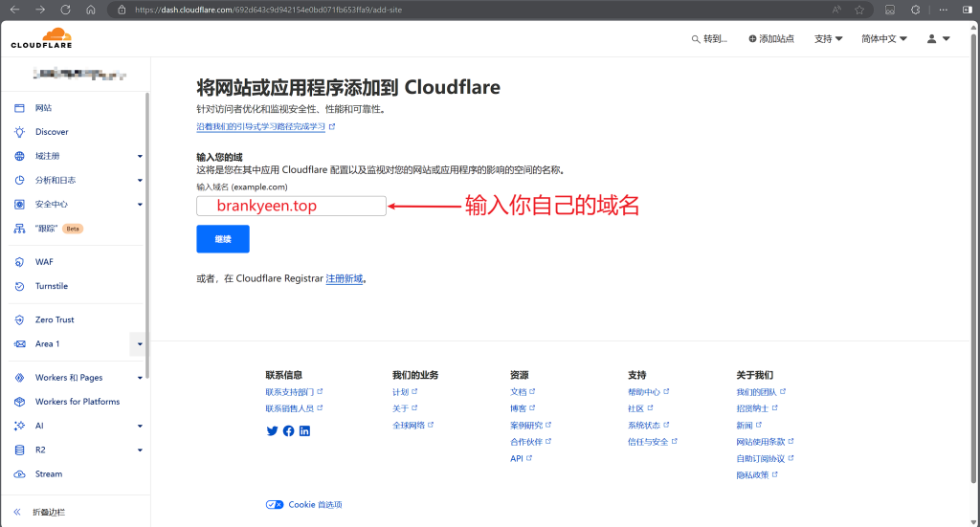The height and width of the screenshot is (527, 980).
Task: Click the browser refresh icon
Action: (x=65, y=10)
